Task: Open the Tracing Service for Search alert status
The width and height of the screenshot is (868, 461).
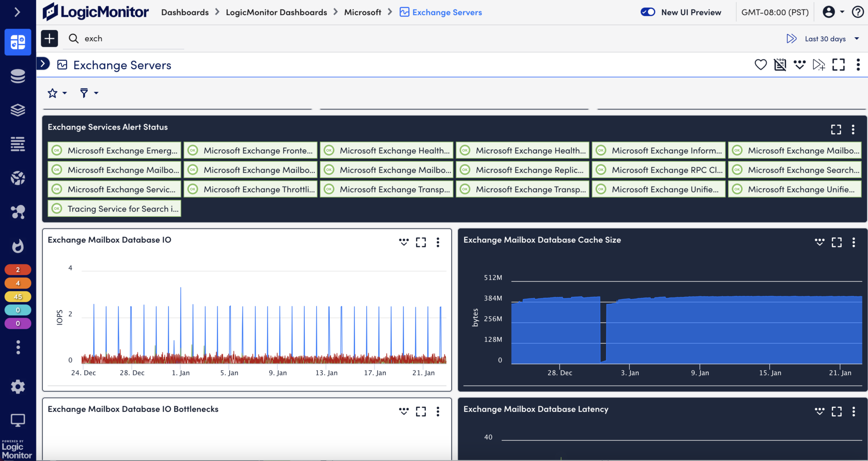Action: point(114,208)
